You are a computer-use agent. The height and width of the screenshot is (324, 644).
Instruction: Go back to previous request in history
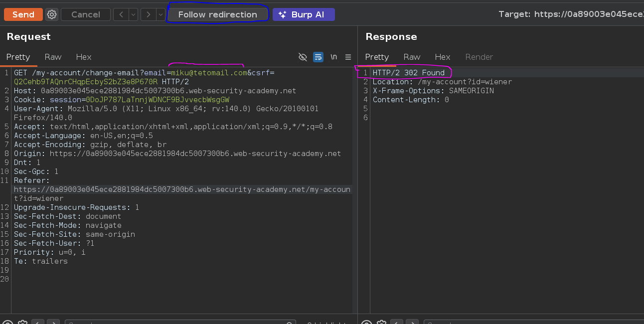click(x=121, y=14)
